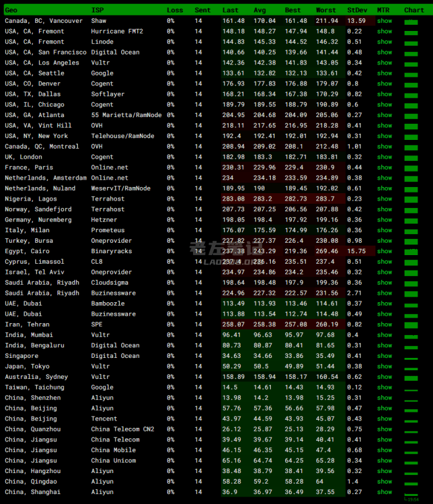Click the chart bar for Vancouver Shaw row
The image size is (433, 504).
[x=411, y=22]
